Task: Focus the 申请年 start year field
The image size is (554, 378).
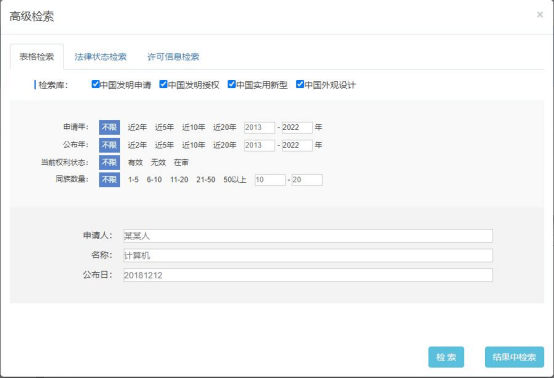Action: [x=259, y=128]
